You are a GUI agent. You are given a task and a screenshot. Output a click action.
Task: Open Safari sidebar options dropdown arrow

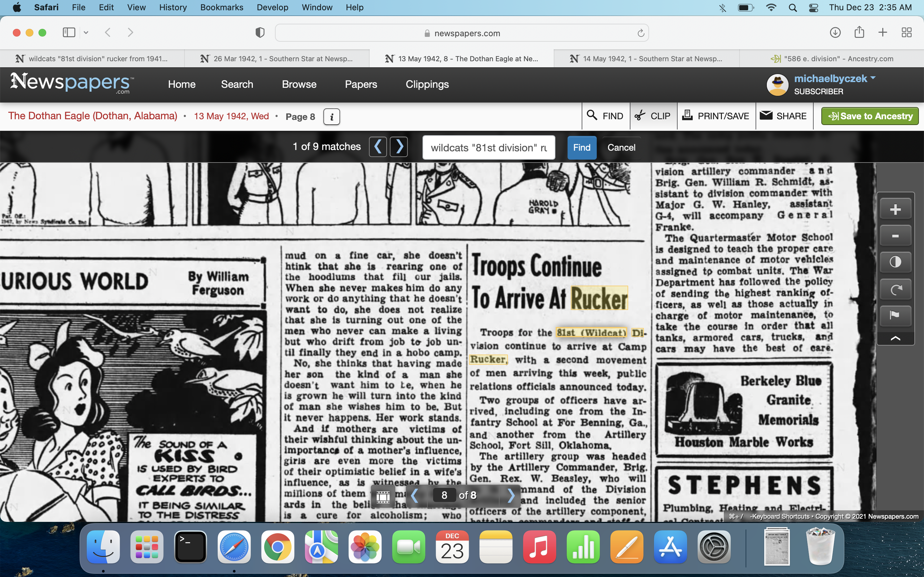pos(86,33)
